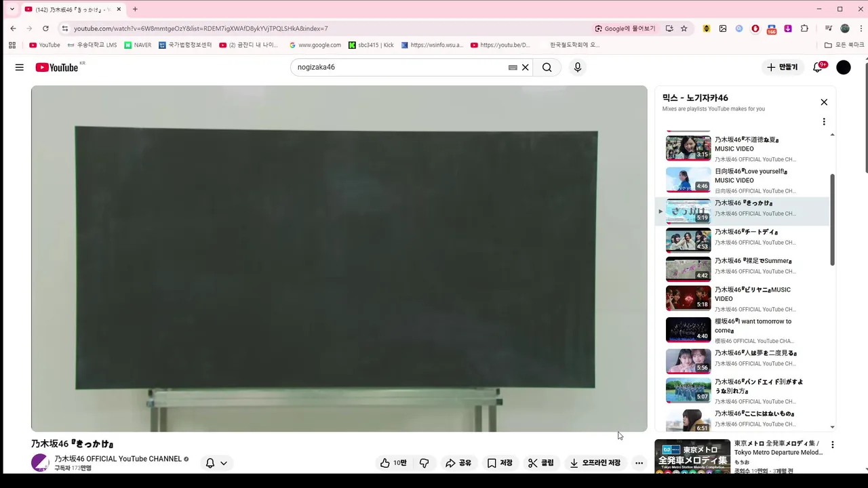Close the 乃木坂46 きっかけ tab

119,9
